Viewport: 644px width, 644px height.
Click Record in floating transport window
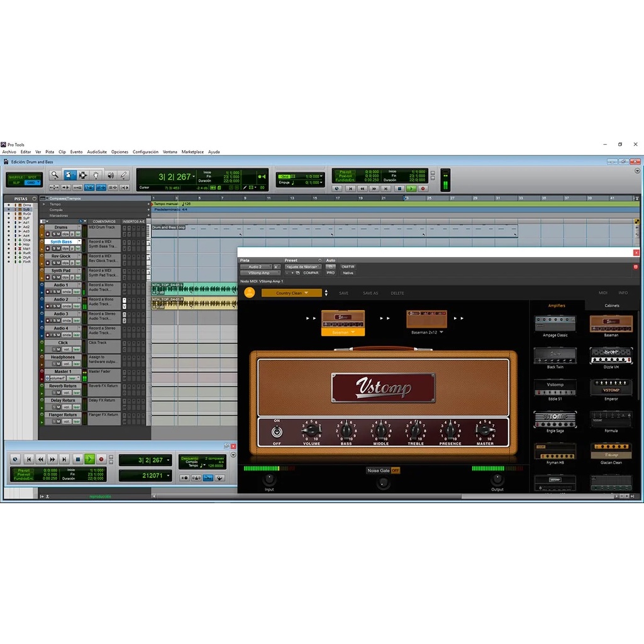pyautogui.click(x=101, y=459)
